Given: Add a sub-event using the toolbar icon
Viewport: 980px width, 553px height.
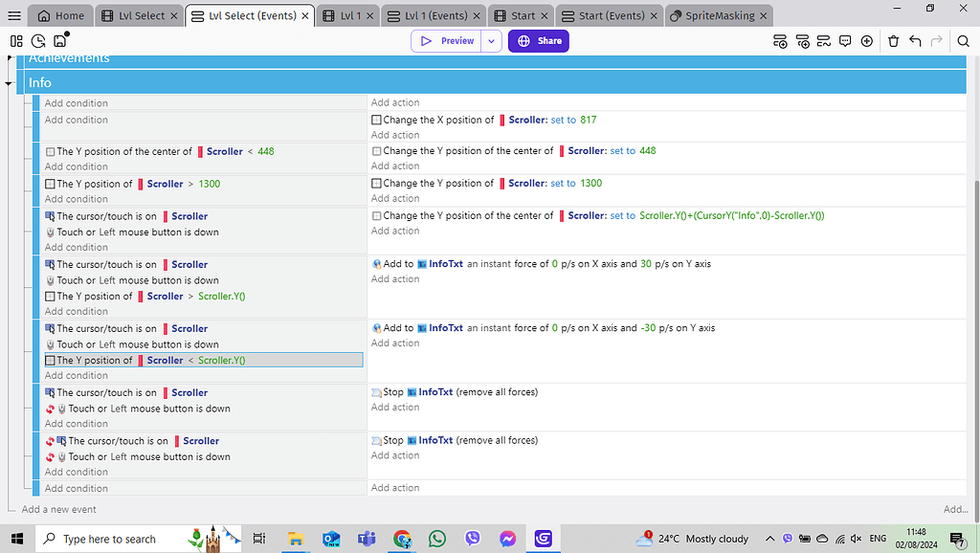Looking at the screenshot, I should point(803,41).
